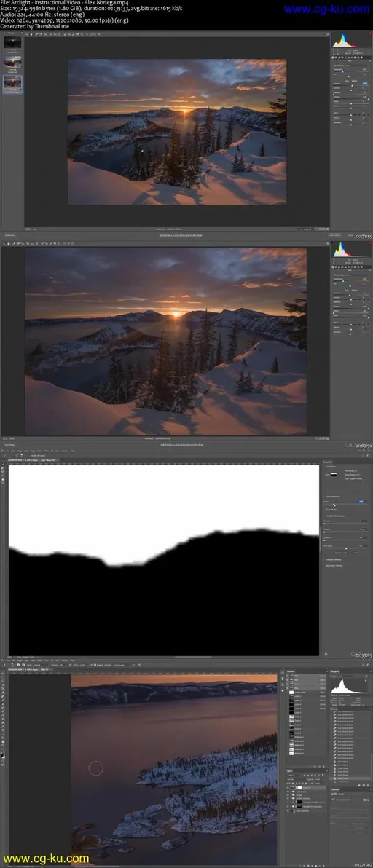Open File menu in third frame's Photoshop
This screenshot has height=868, width=373.
tap(8, 451)
